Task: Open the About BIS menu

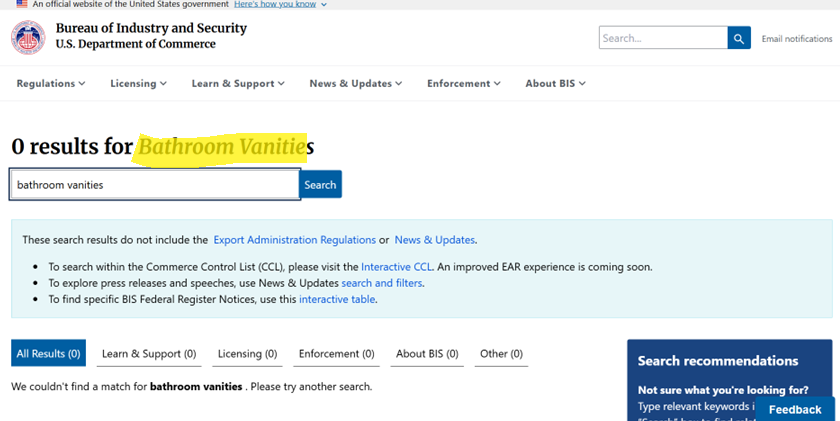Action: click(x=555, y=84)
